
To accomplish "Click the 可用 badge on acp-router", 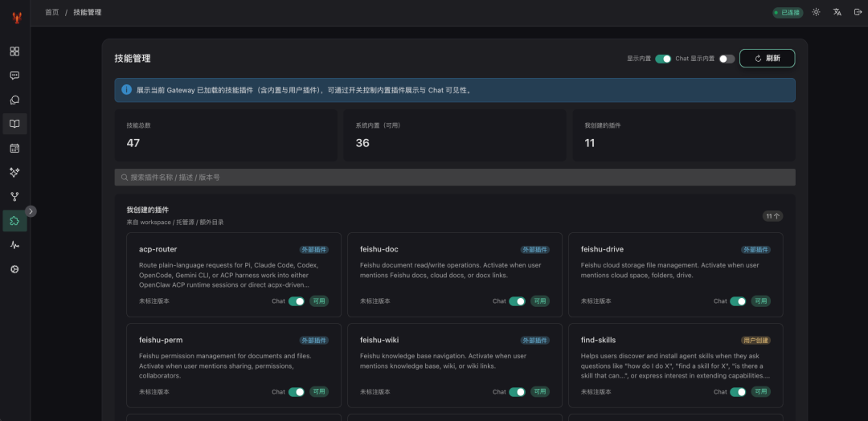I will (319, 301).
